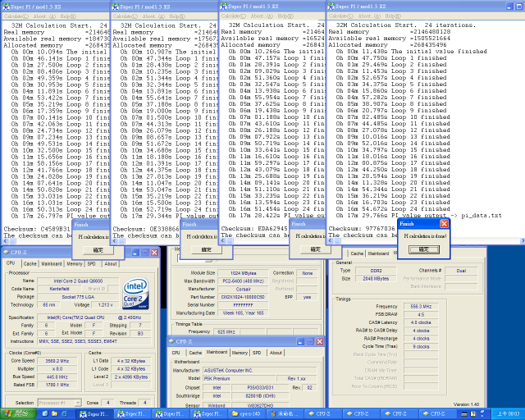525x420 pixels.
Task: Click Core Speed value '3560.2 MHz'
Action: 57,361
